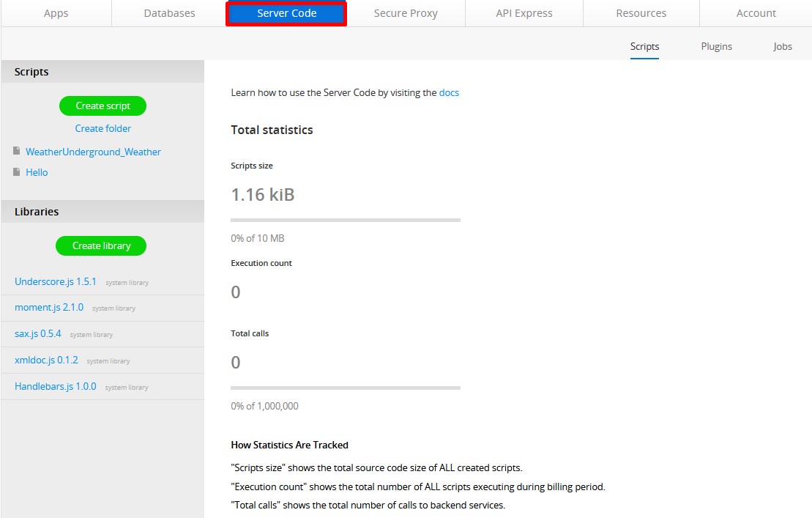812x518 pixels.
Task: Open the moment.js 2.1.0 library
Action: click(x=49, y=308)
